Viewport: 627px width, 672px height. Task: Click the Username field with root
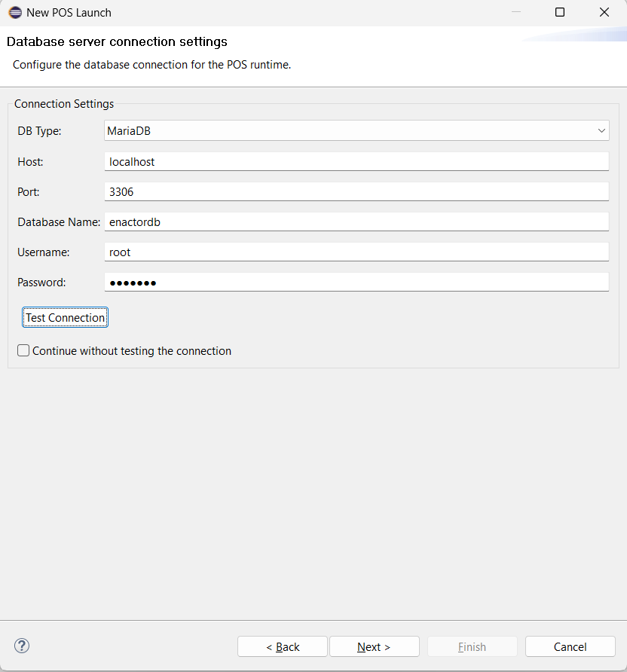[x=356, y=252]
